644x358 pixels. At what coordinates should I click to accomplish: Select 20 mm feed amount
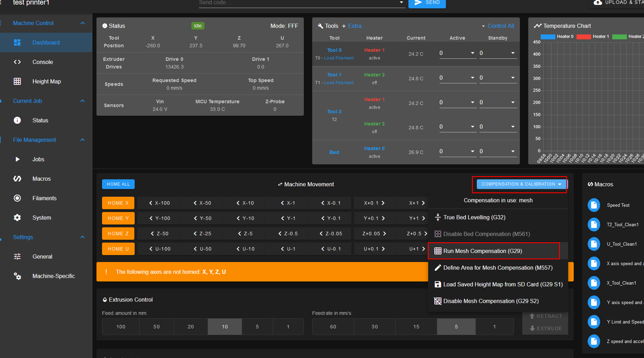click(x=190, y=327)
